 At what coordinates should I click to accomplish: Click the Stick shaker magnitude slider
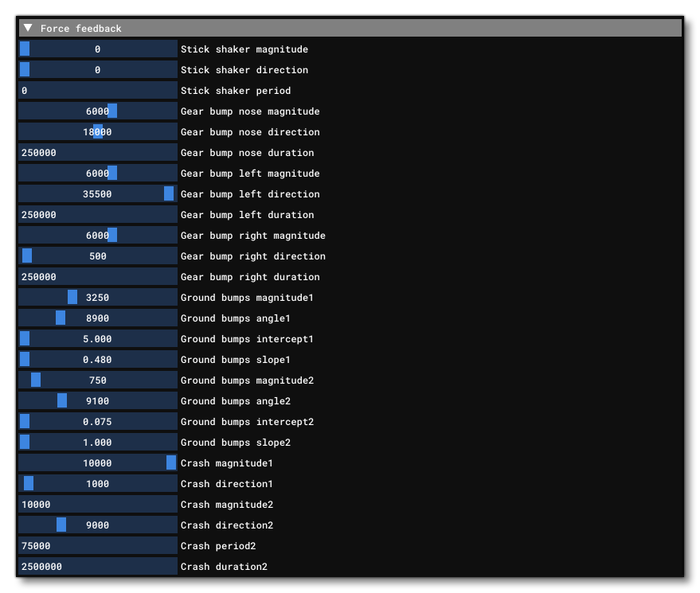98,49
